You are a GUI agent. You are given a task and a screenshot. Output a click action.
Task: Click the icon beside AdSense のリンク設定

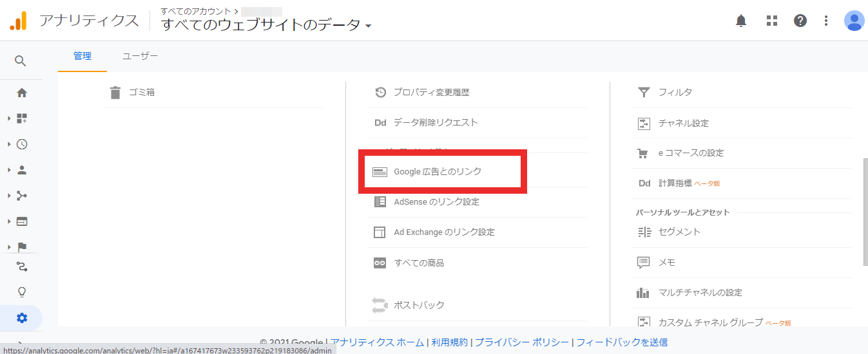380,201
